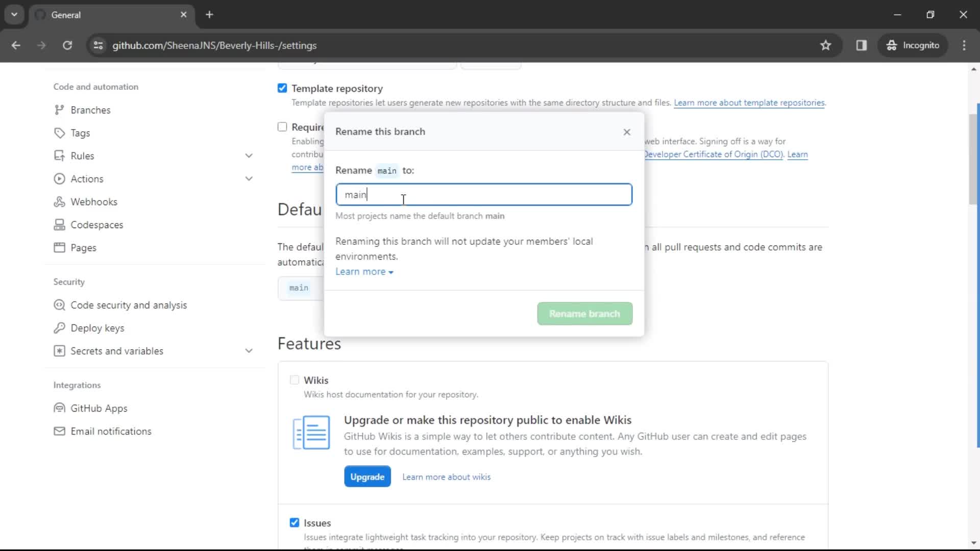Expand the Secrets and variables menu
The image size is (980, 551).
coord(249,351)
